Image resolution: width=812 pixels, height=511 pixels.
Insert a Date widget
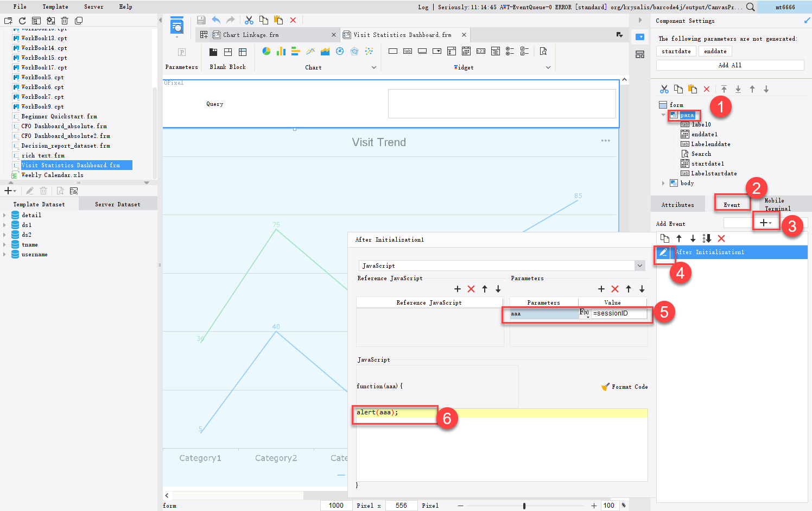click(x=467, y=51)
